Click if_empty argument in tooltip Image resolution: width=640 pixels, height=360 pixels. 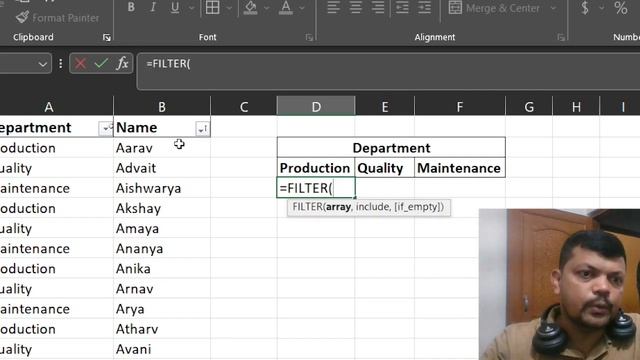coord(417,207)
